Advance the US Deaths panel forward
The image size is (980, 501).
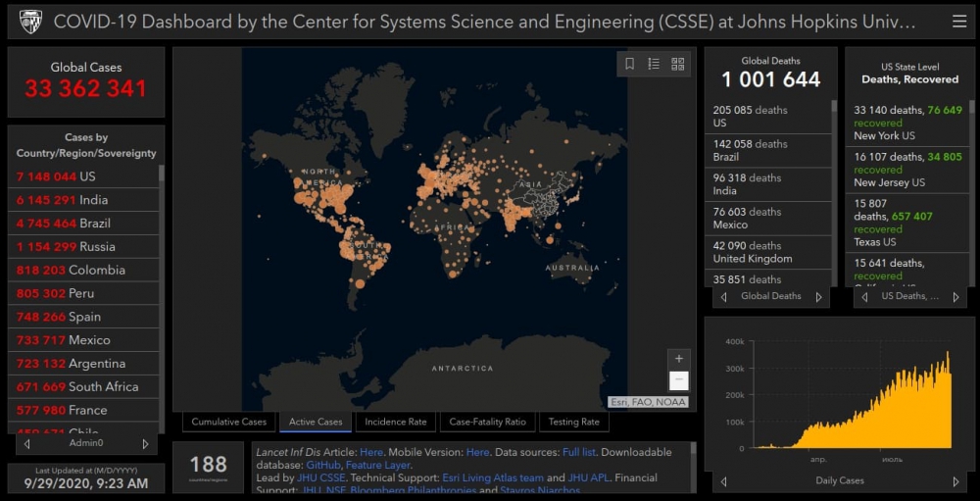[x=955, y=297]
